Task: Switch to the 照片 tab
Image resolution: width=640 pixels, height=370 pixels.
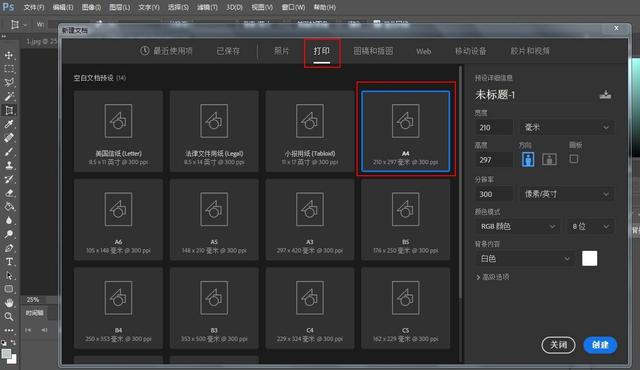Action: 281,51
